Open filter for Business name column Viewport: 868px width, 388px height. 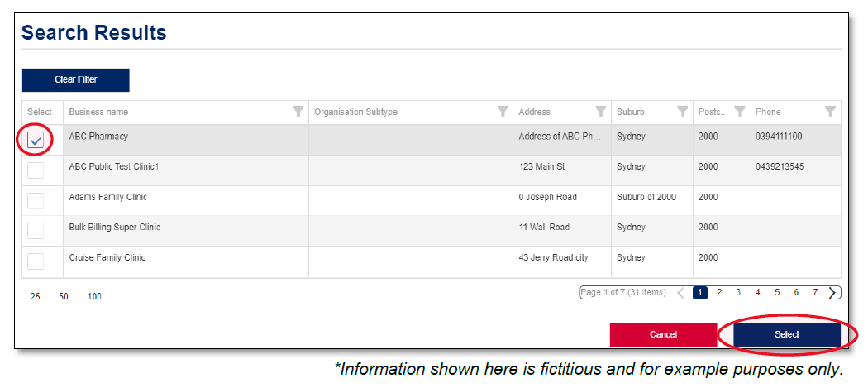[x=298, y=112]
